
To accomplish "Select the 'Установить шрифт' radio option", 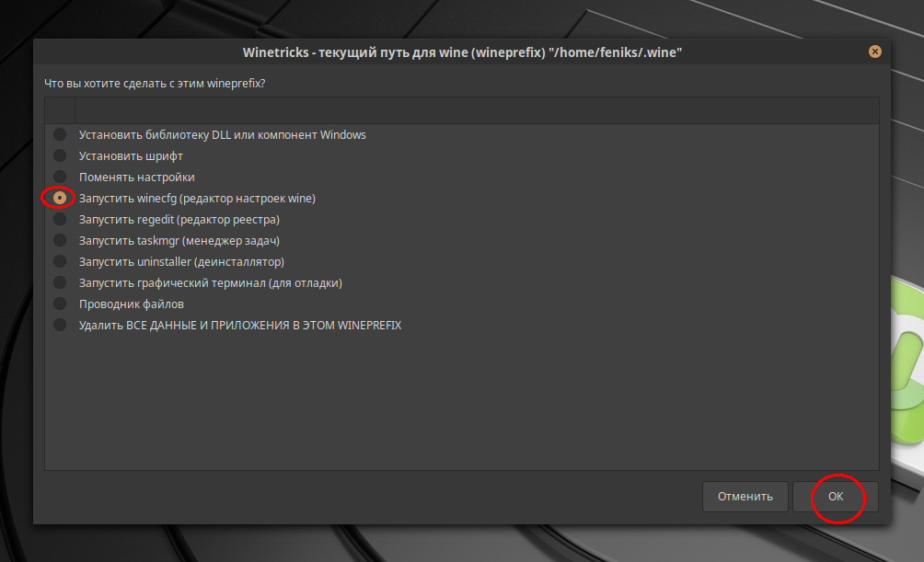I will point(60,155).
